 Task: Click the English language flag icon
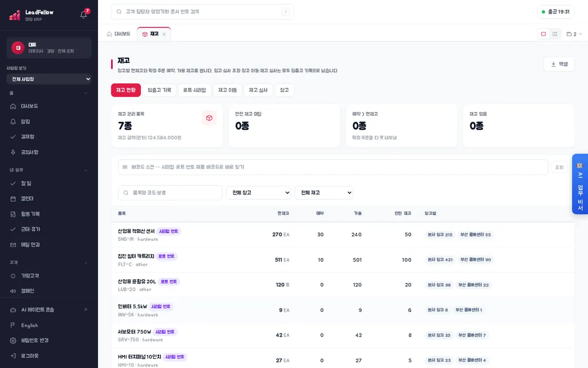[x=13, y=325]
